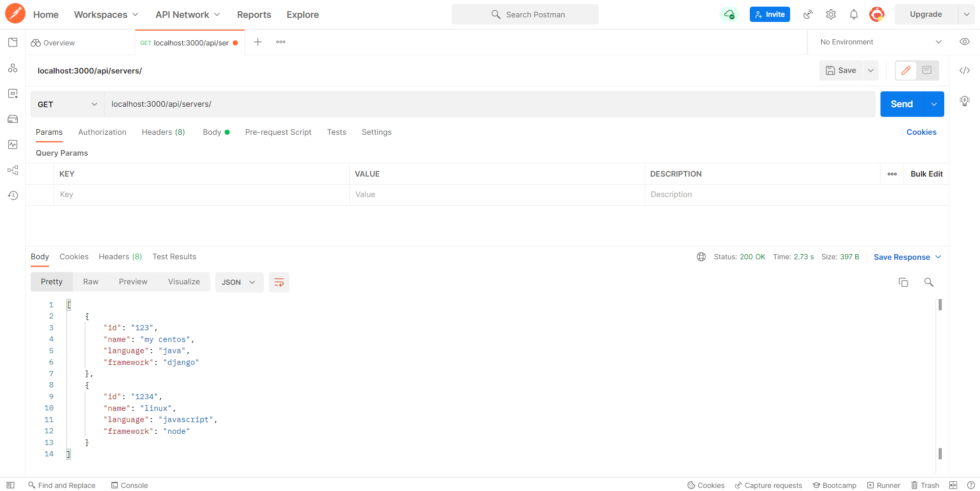
Task: Click the Postman logo icon
Action: [15, 14]
